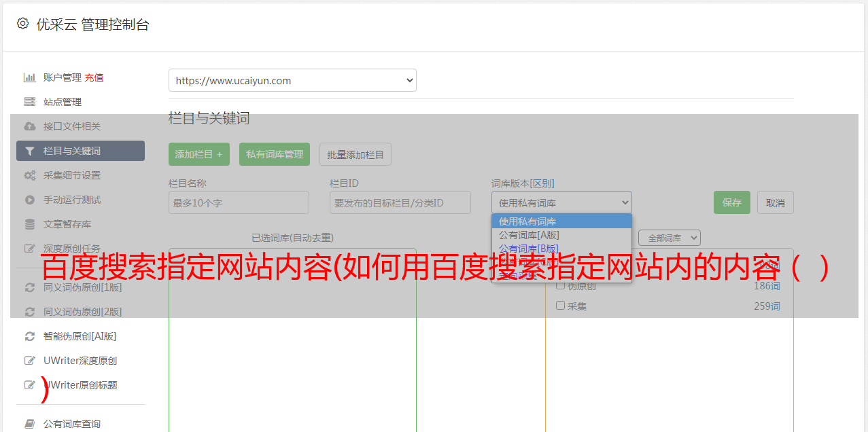Select 使用私有词库 option in the open list
Screen dimensions: 868x432
point(561,221)
